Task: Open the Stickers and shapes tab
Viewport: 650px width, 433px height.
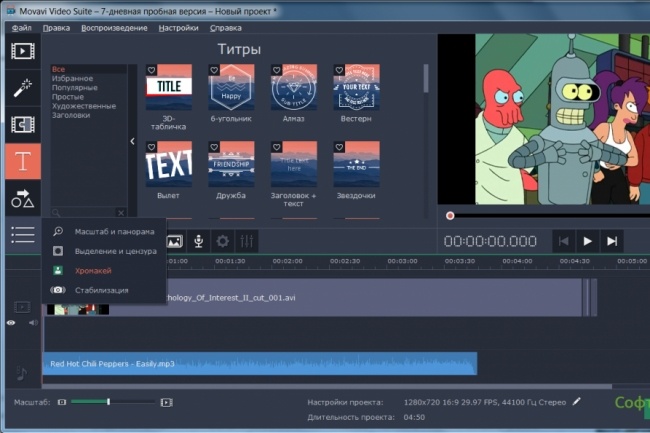Action: point(23,198)
